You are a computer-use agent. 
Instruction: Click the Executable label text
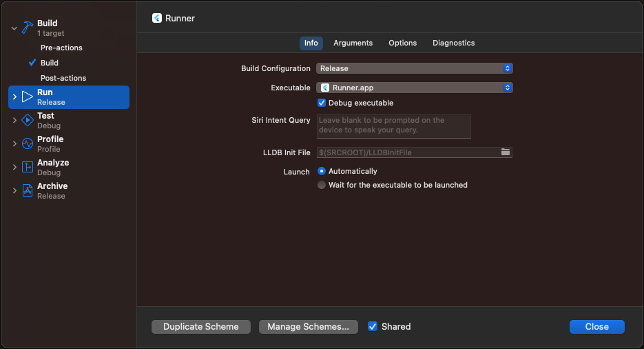[291, 88]
